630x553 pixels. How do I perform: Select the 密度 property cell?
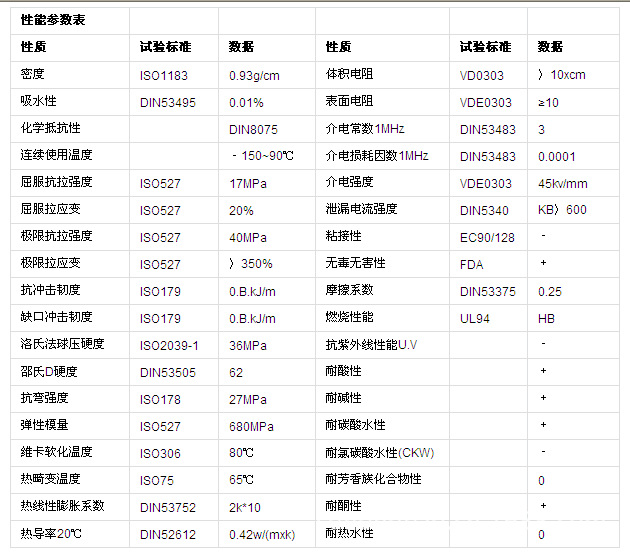pos(33,75)
